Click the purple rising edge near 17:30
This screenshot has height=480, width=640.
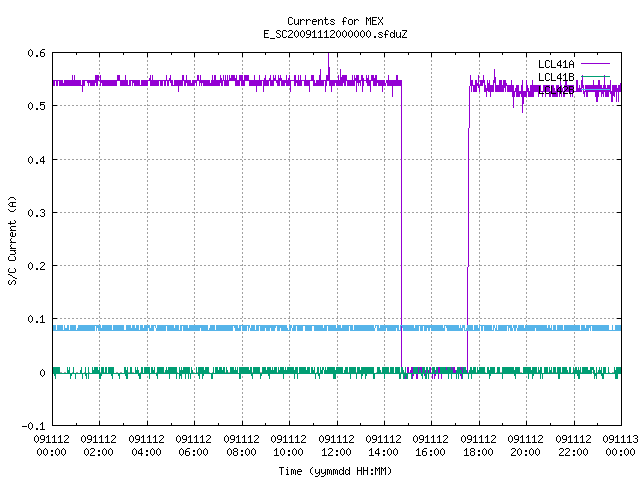[x=468, y=229]
